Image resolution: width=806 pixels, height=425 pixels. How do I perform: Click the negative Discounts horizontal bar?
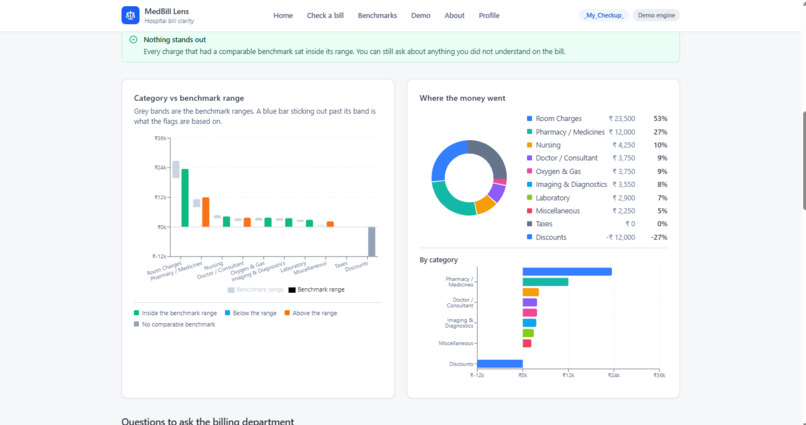click(x=500, y=364)
